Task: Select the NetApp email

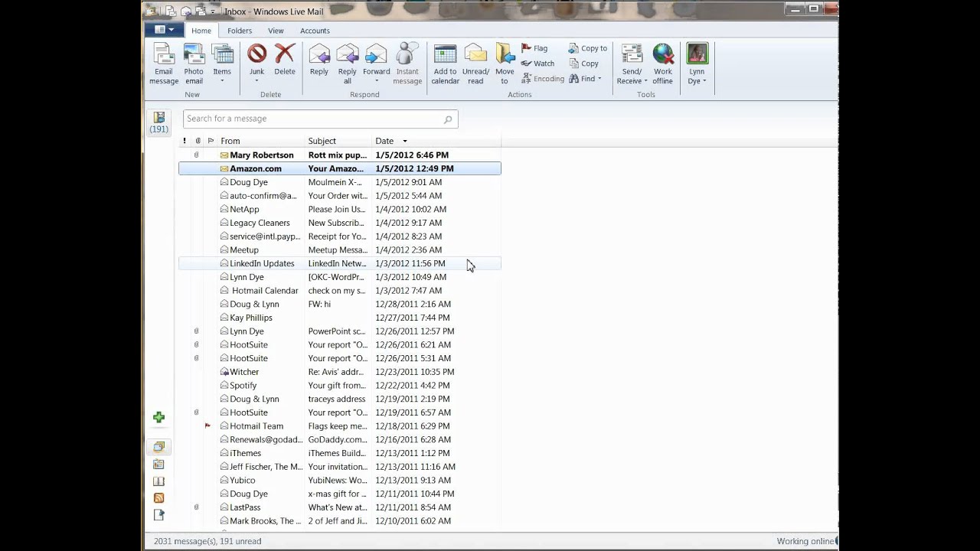Action: pos(340,210)
